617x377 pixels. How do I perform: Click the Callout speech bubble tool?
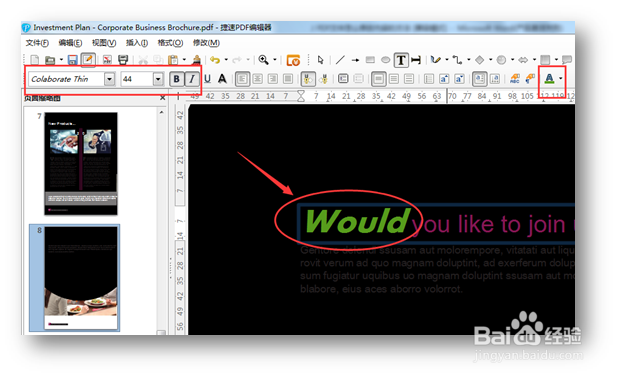[x=567, y=60]
